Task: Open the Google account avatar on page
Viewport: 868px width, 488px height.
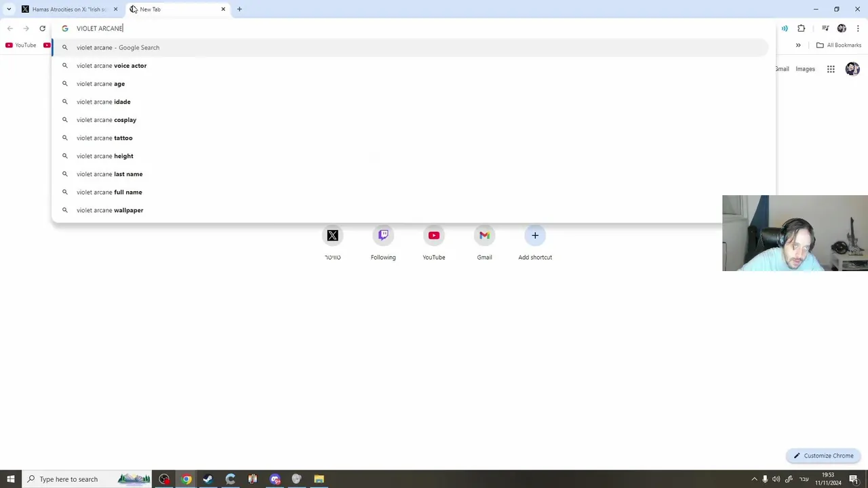Action: (x=852, y=69)
